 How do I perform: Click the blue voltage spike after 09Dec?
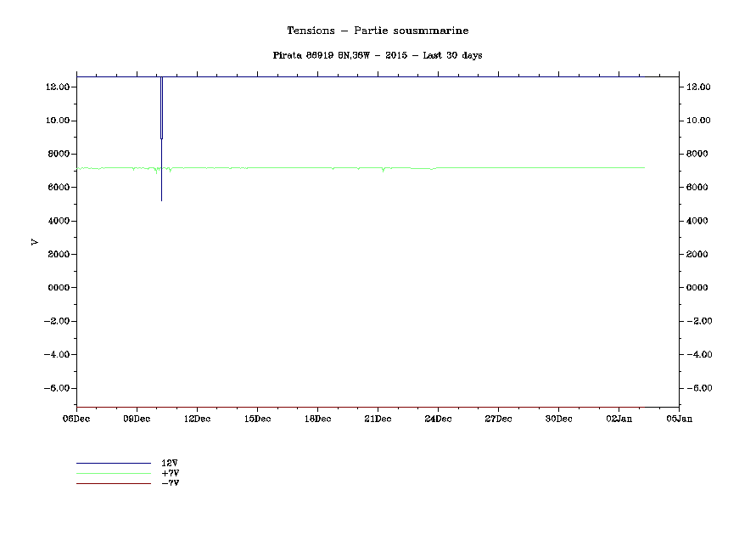(161, 170)
